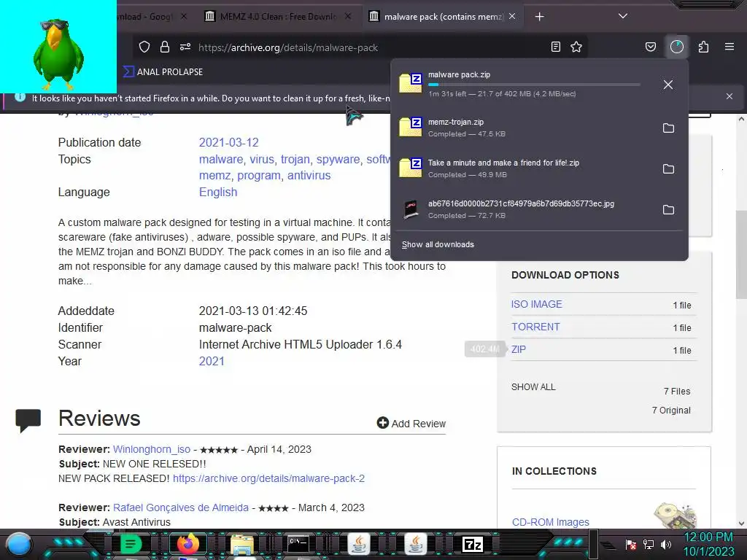Open the list all tabs dropdown
The width and height of the screenshot is (747, 560).
point(623,16)
